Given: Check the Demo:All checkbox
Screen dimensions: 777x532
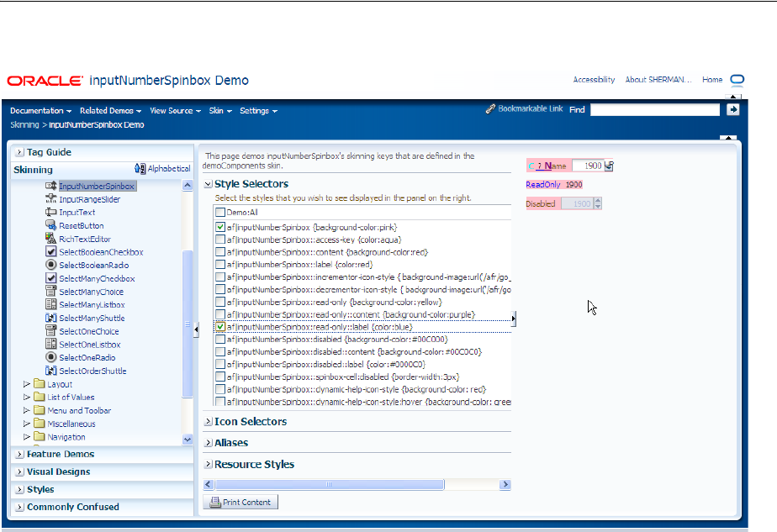Looking at the screenshot, I should point(220,212).
